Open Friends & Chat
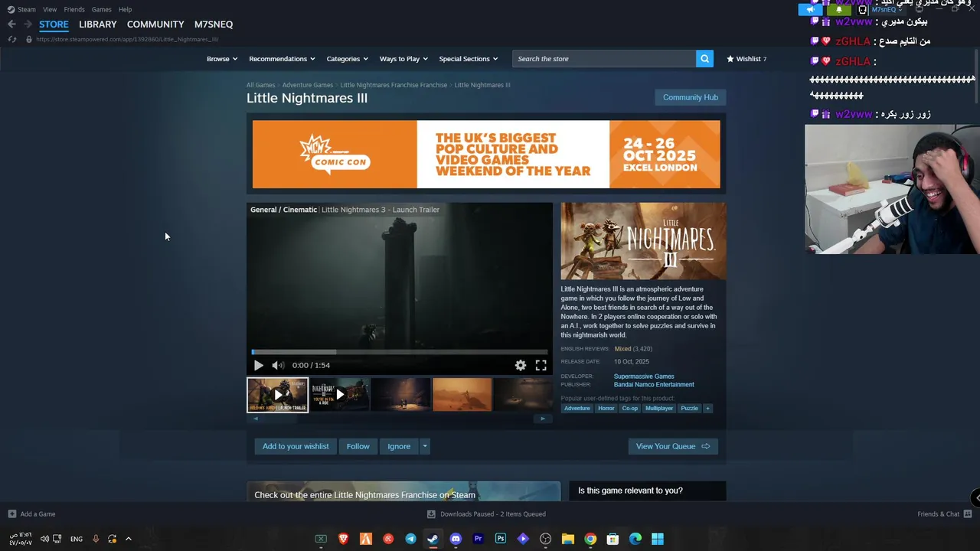 pos(945,514)
